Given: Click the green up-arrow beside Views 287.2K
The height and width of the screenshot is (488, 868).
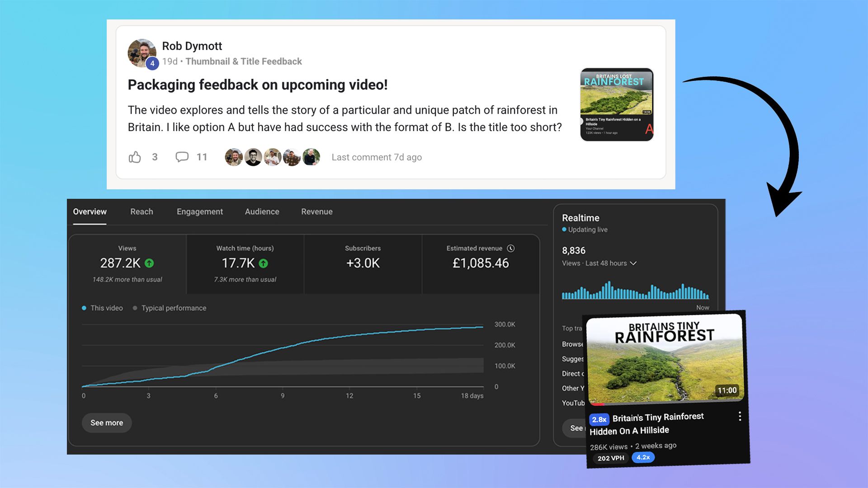Looking at the screenshot, I should click(x=149, y=263).
